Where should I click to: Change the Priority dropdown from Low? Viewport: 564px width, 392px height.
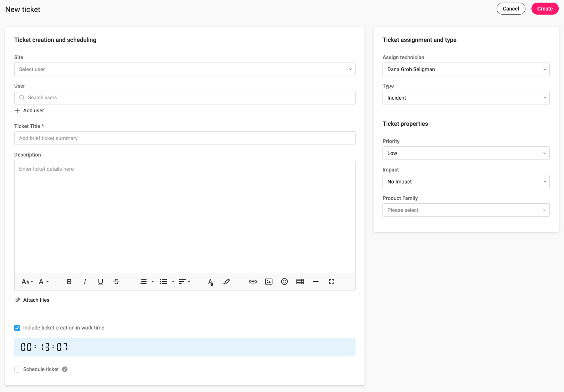466,153
